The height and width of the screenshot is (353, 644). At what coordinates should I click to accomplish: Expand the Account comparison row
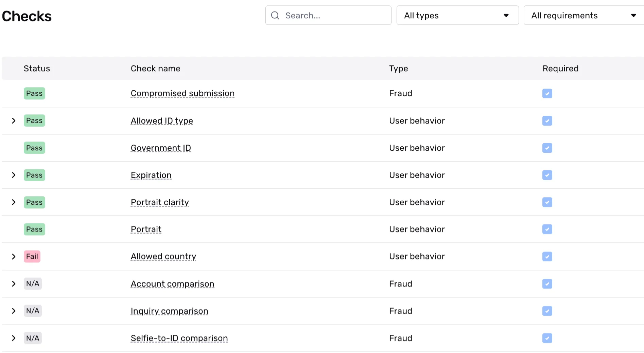(14, 283)
